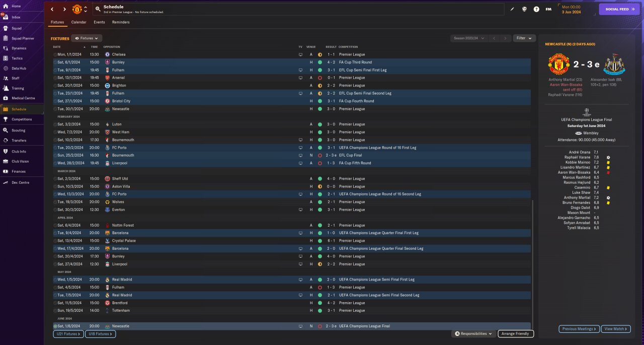Viewport: 644px width, 345px height.
Task: Open the Inbox with its unread badge
Action: [6, 17]
